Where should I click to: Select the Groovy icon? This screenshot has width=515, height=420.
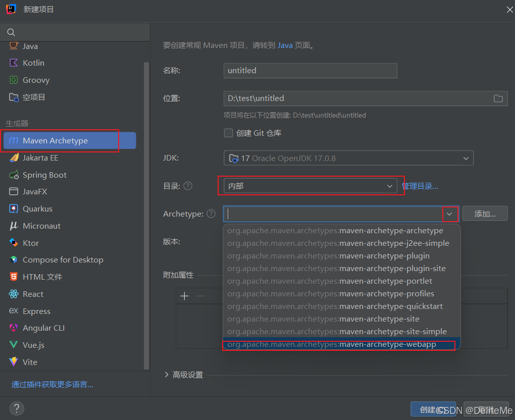click(x=14, y=80)
